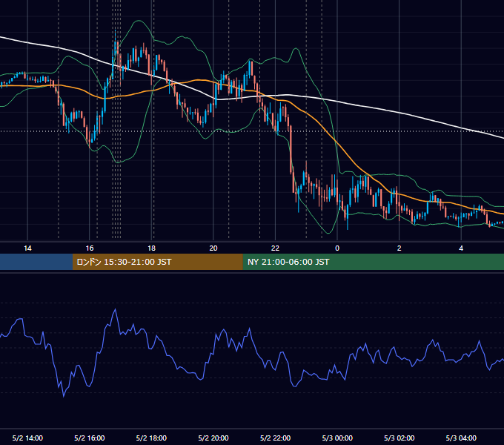Click the 5/2 14:00 time label
This screenshot has width=504, height=445.
pos(27,438)
